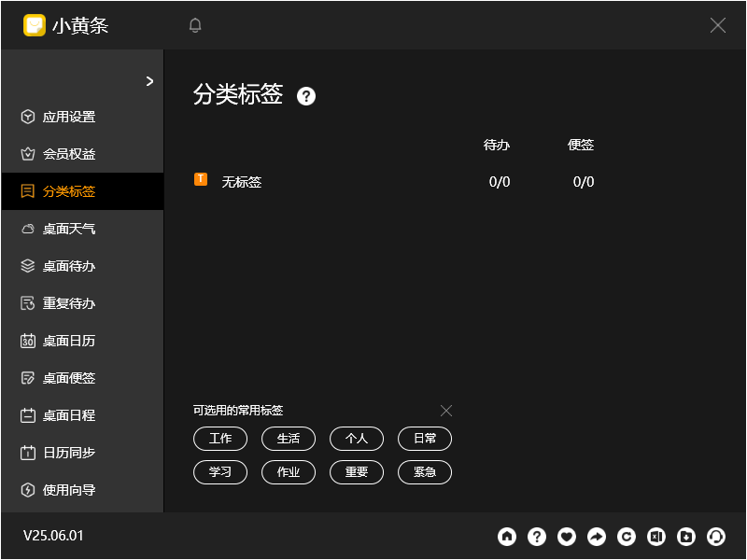
Task: Switch to the 日历同步 section
Action: click(75, 453)
